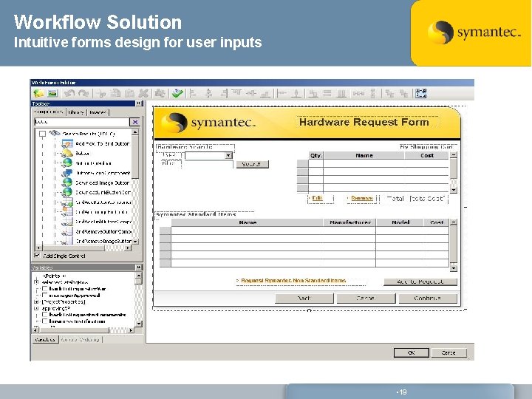Expand the [ProjectProperties] variable node
Image resolution: width=532 pixels, height=399 pixels.
(36, 301)
